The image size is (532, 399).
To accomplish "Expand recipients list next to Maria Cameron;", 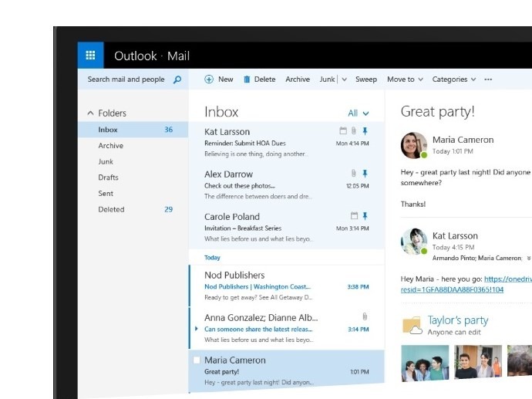I will click(x=529, y=259).
